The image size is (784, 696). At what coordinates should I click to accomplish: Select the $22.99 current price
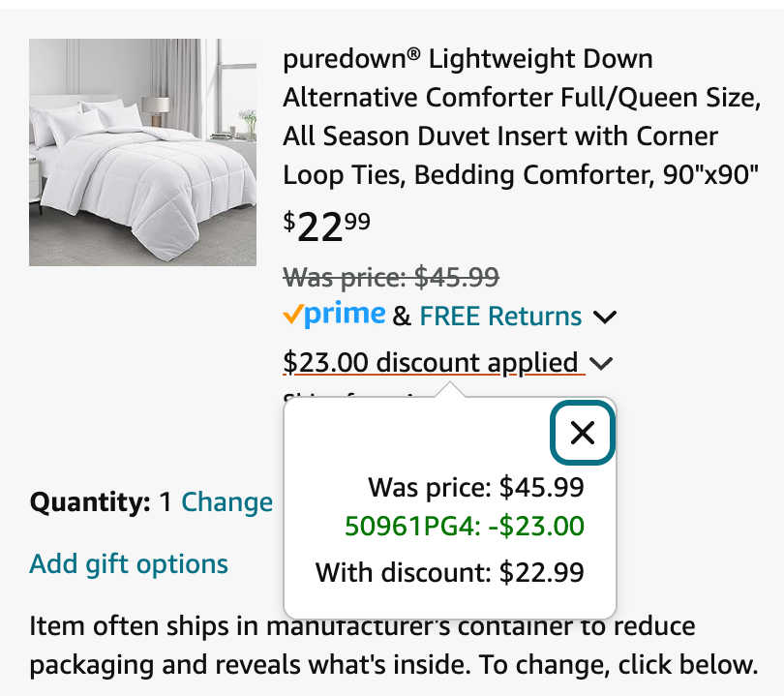coord(326,227)
